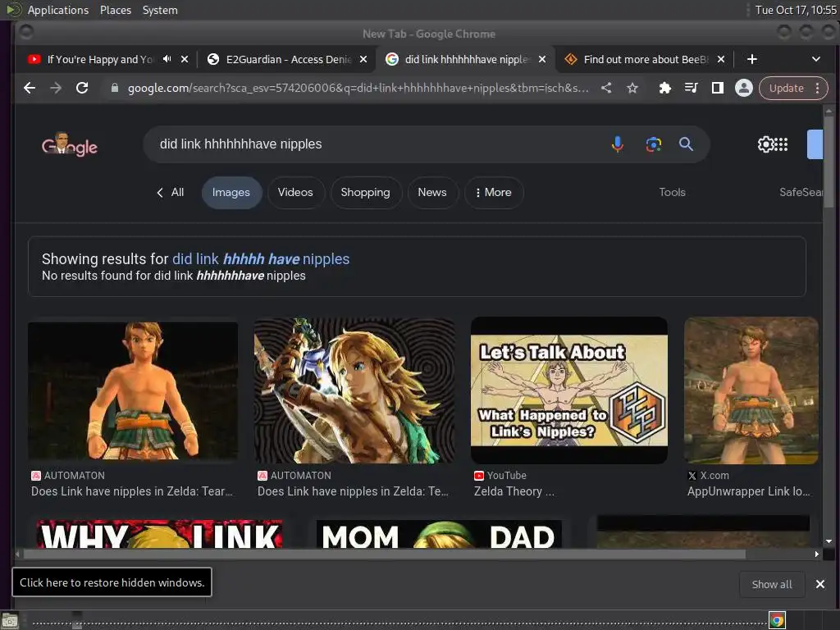Image resolution: width=840 pixels, height=630 pixels.
Task: Close the If You're Happy tab
Action: [x=185, y=59]
